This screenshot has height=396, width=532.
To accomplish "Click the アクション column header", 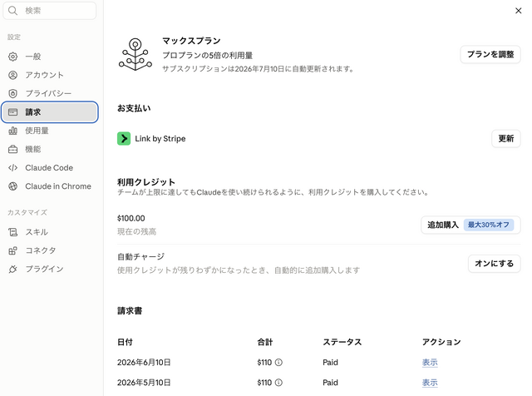I will tap(441, 342).
